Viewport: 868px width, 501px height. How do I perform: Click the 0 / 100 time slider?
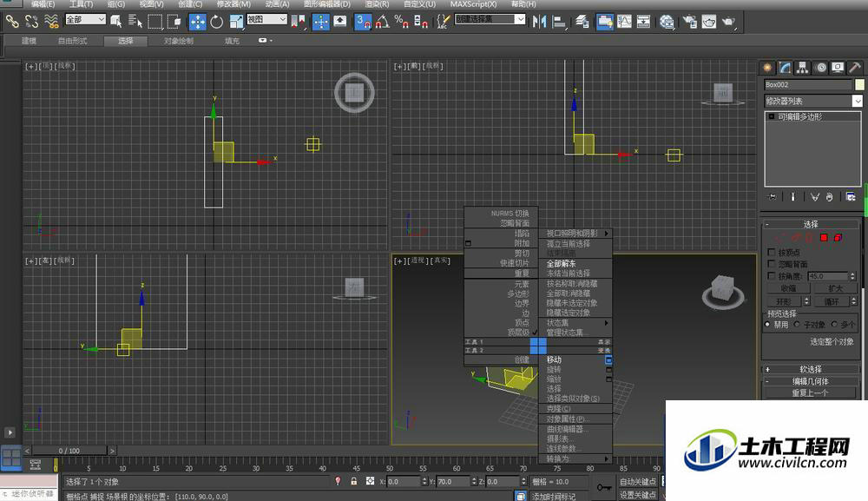(x=69, y=451)
